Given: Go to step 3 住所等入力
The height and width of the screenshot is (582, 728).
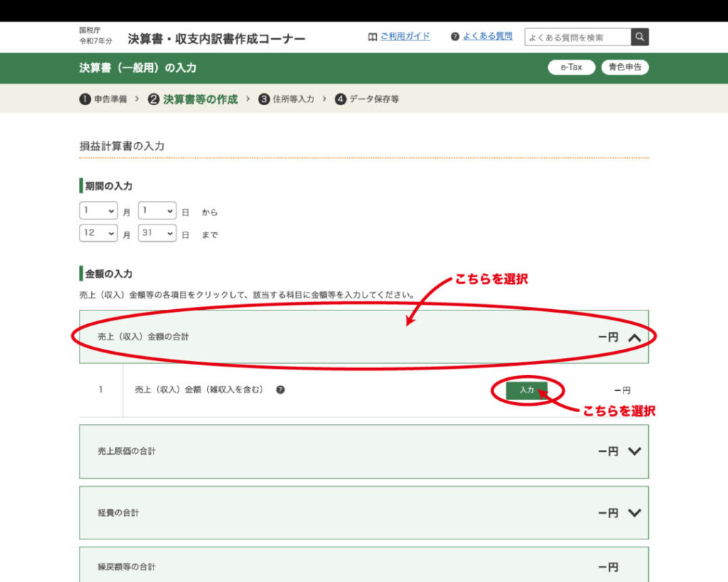Looking at the screenshot, I should [x=287, y=99].
